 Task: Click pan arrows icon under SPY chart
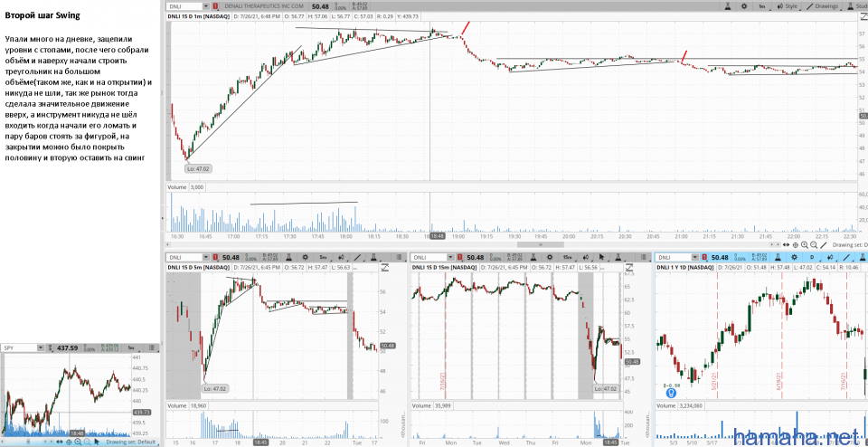(60, 442)
